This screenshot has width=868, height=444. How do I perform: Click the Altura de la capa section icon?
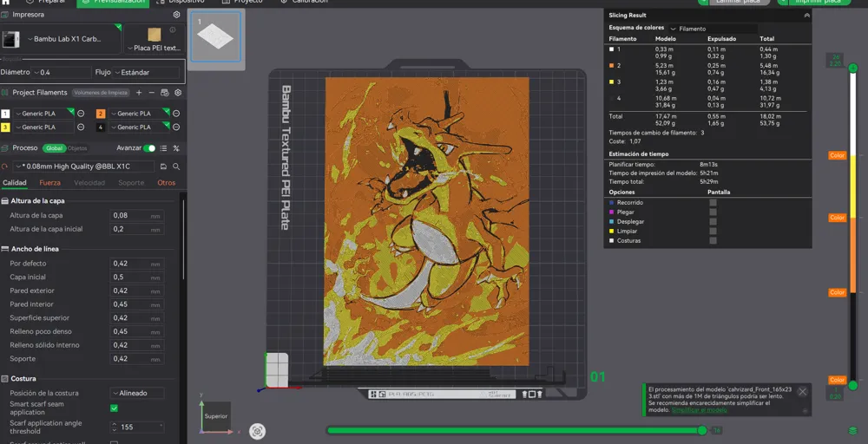point(5,200)
